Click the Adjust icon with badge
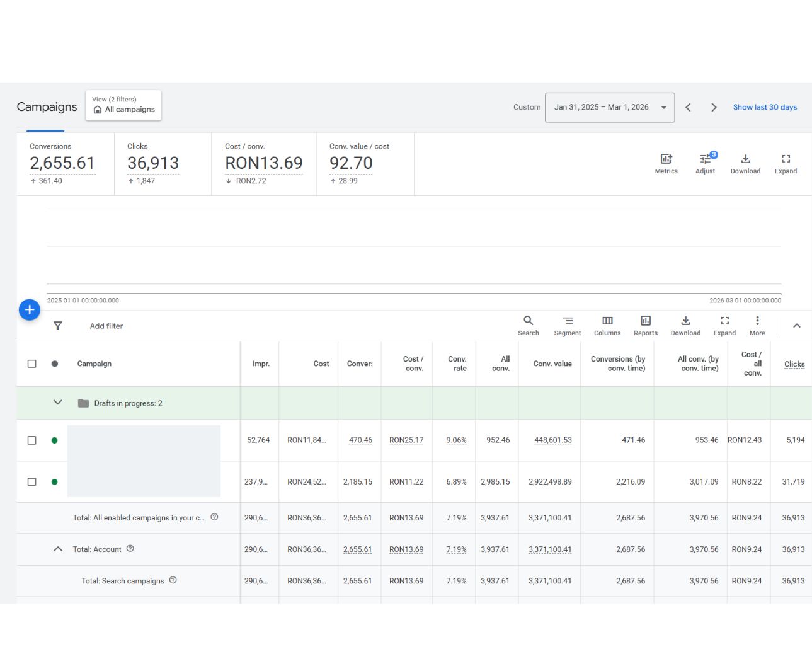This screenshot has height=671, width=812. (x=706, y=164)
